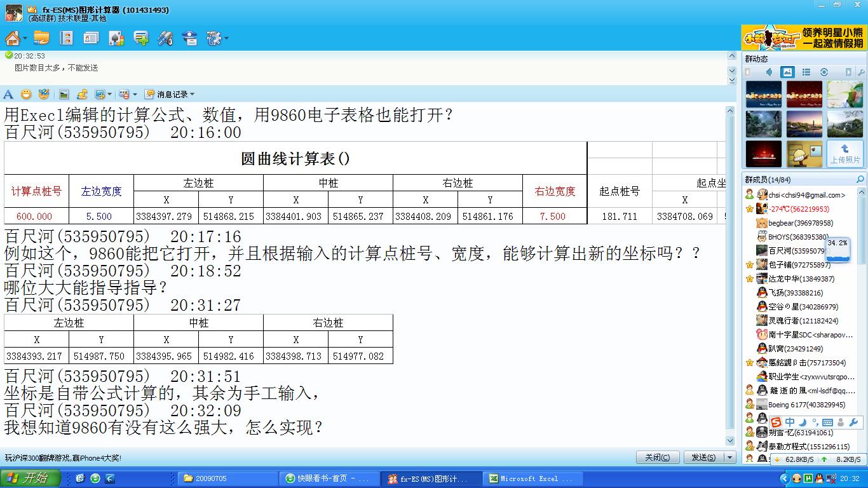Select member -274℃(562219953)
Screen dimensions: 868x488
coord(792,209)
